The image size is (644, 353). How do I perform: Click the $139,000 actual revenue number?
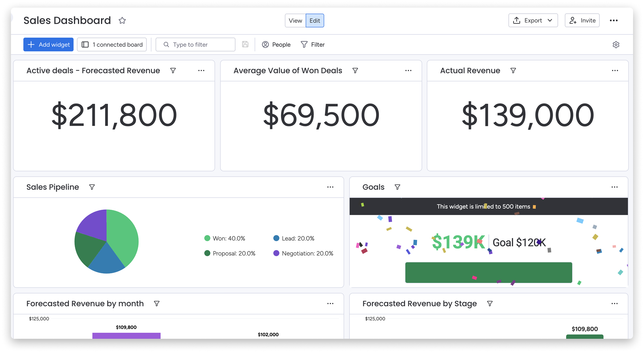click(x=527, y=115)
